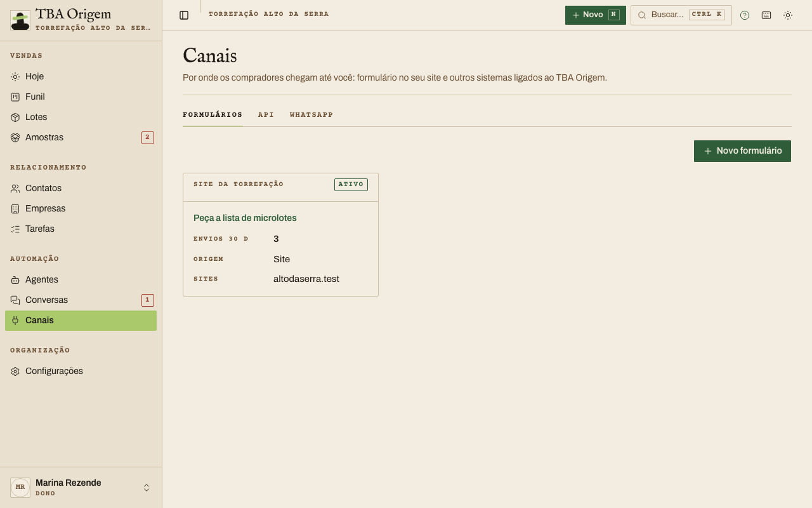Switch to the Formulários tab

[213, 115]
